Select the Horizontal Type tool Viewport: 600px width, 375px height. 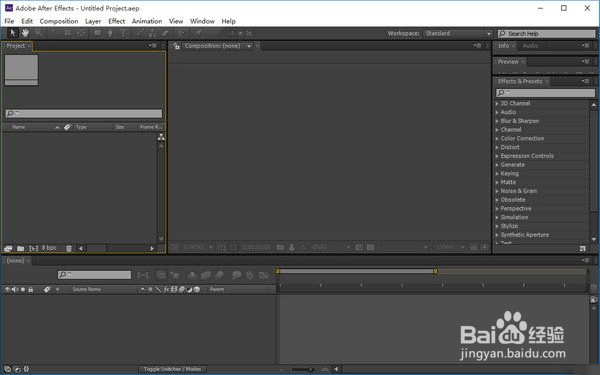pyautogui.click(x=123, y=33)
